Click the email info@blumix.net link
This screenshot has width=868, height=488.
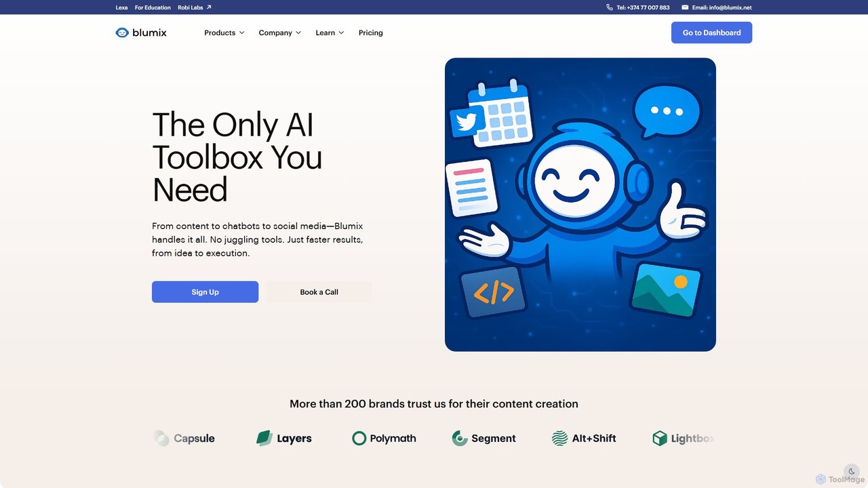[x=722, y=7]
